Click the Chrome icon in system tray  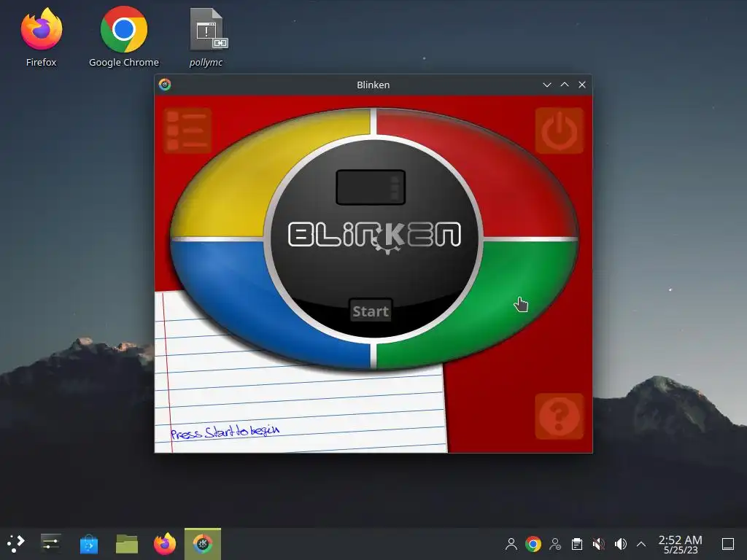coord(533,544)
